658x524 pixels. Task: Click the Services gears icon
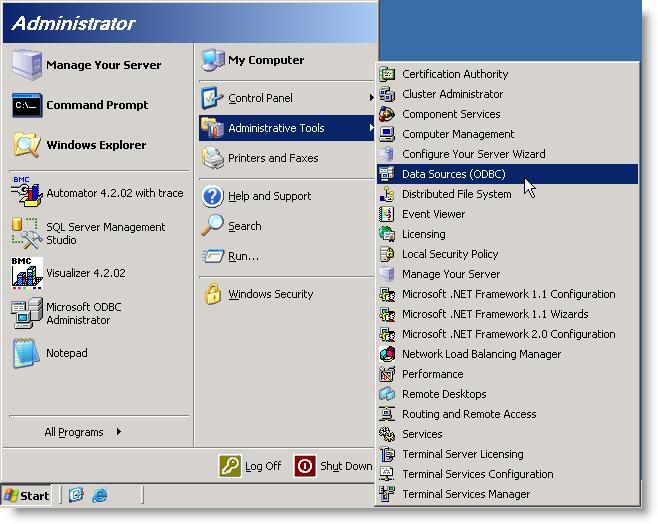click(387, 434)
